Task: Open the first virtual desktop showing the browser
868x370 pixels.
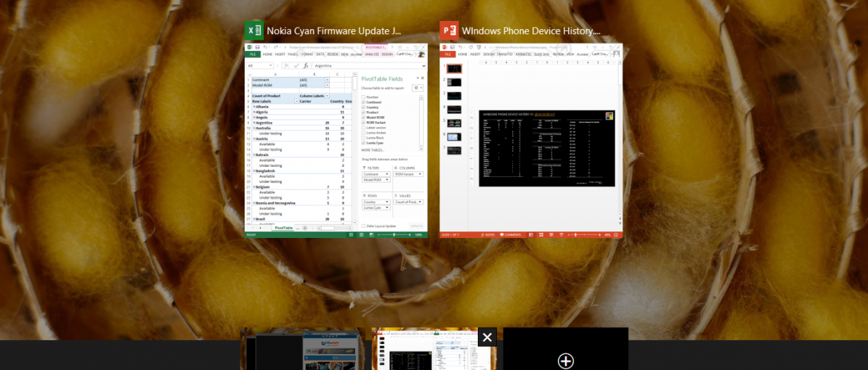Action: point(303,349)
